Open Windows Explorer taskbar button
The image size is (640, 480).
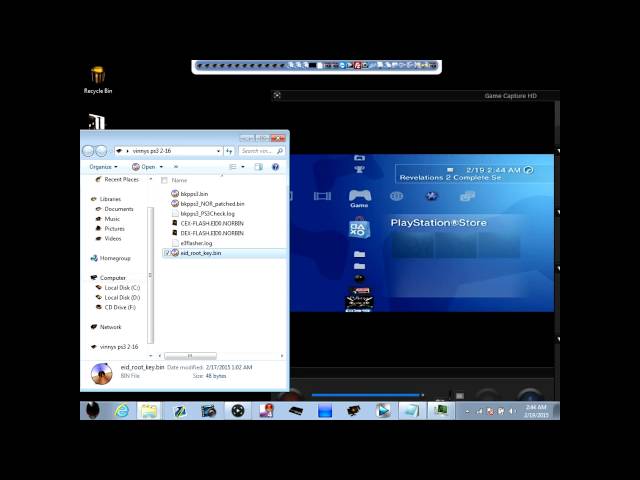[149, 411]
